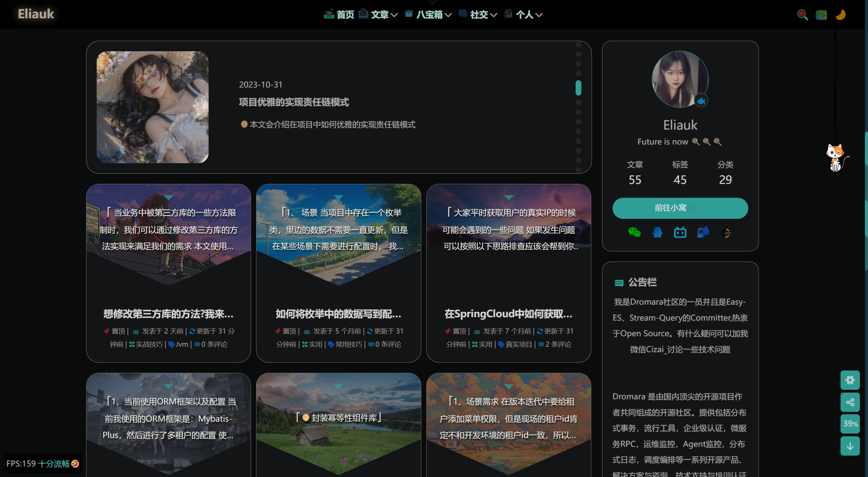Viewport: 868px width, 477px height.
Task: Click the featured article cover image
Action: click(153, 107)
